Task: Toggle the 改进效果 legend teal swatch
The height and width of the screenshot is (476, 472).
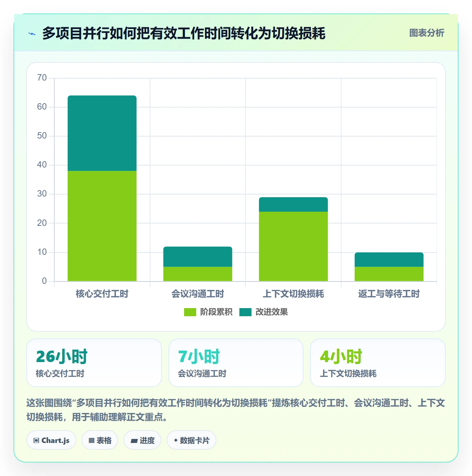Action: 245,312
